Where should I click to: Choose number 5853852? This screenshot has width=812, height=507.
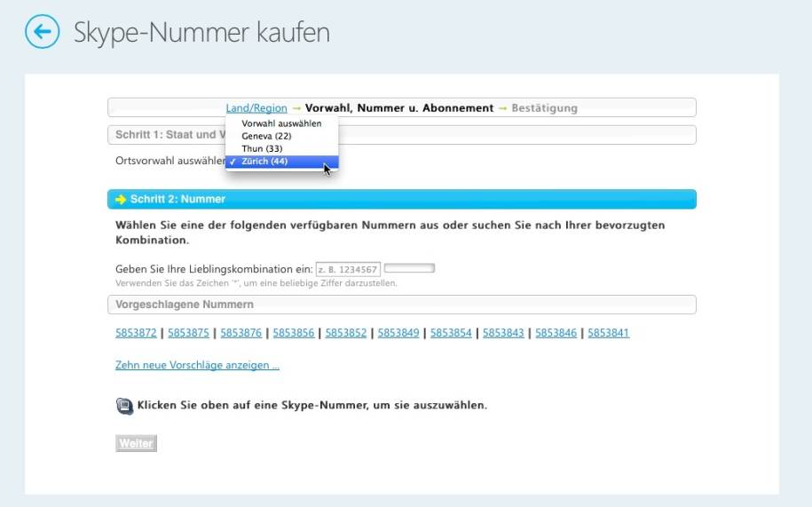(346, 333)
